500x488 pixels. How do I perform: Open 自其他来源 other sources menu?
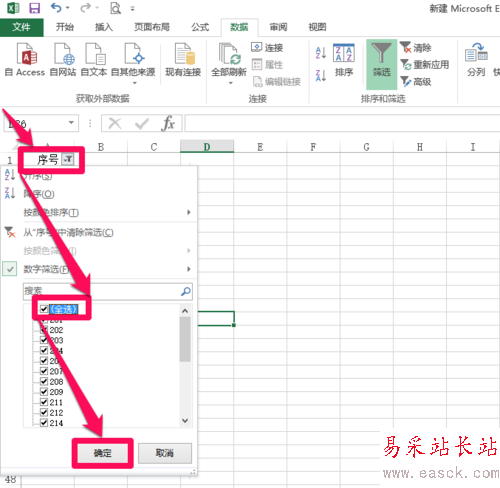point(133,63)
